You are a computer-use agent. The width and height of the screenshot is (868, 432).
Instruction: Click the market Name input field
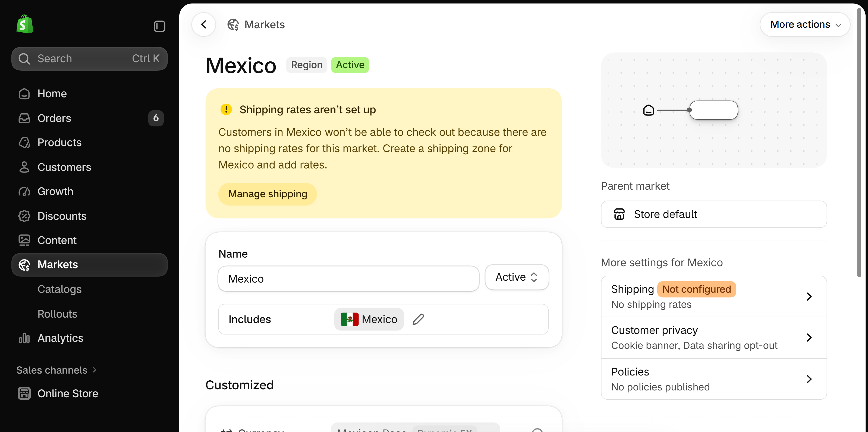[x=348, y=279]
